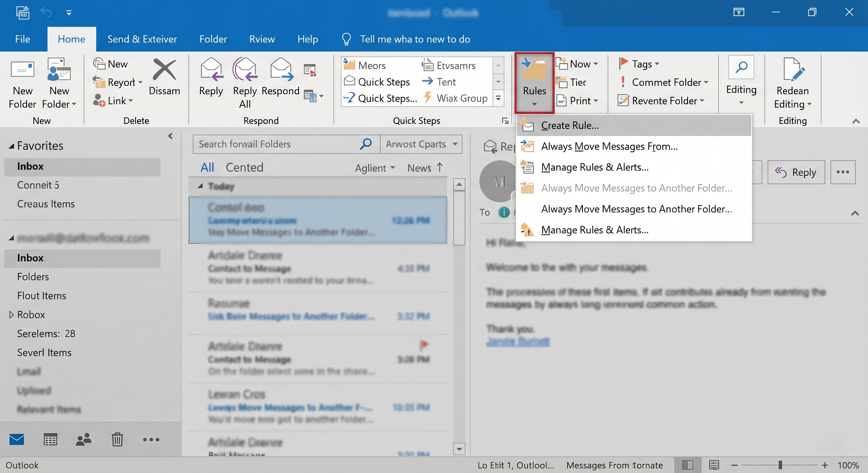Collapse the ribbon with the chevron
The image size is (868, 473).
tap(856, 121)
